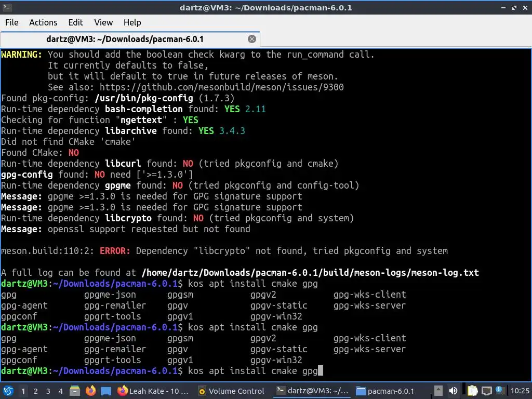Click the red ERROR label in the meson.build line
This screenshot has width=532, height=399.
115,251
